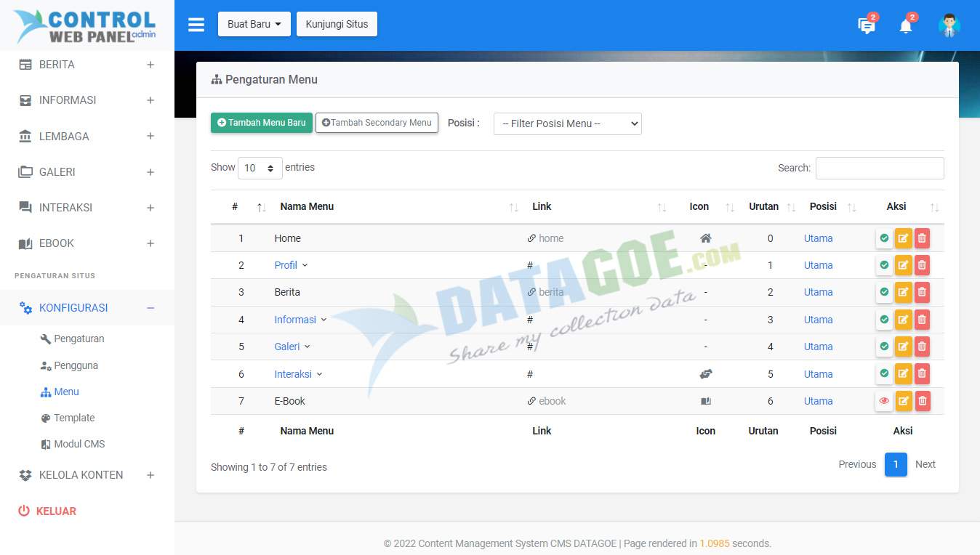Toggle the red eye visibility for E-Book
The width and height of the screenshot is (980, 555).
pyautogui.click(x=884, y=401)
